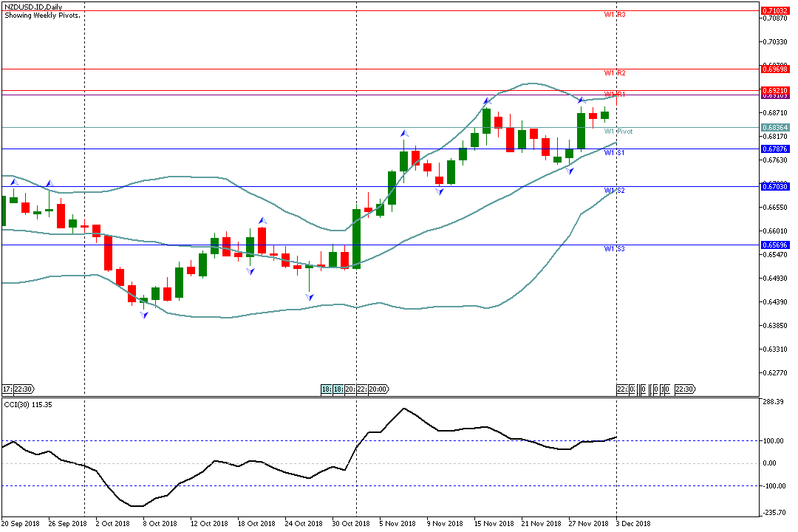
Task: Select the red 0.71032 price label
Action: [775, 11]
